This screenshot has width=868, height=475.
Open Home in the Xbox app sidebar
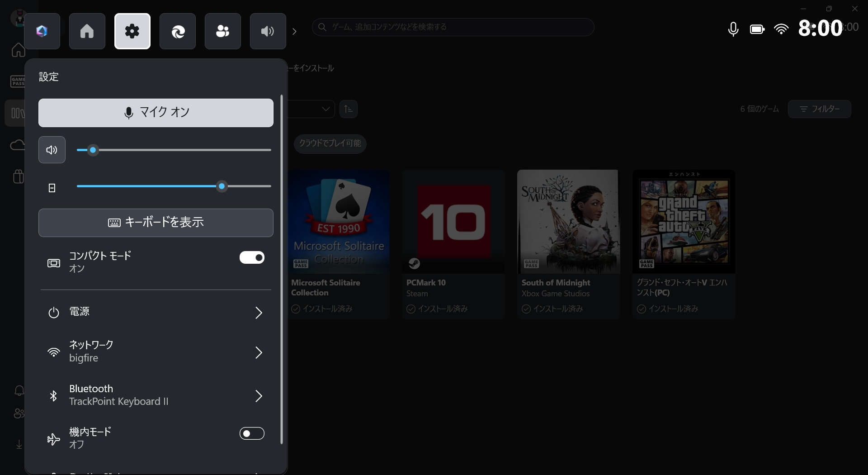[18, 50]
